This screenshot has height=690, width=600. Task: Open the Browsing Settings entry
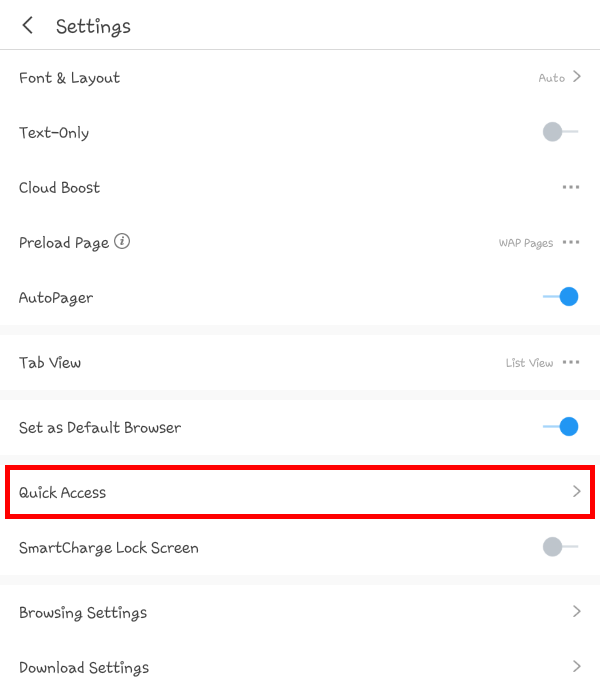click(83, 612)
